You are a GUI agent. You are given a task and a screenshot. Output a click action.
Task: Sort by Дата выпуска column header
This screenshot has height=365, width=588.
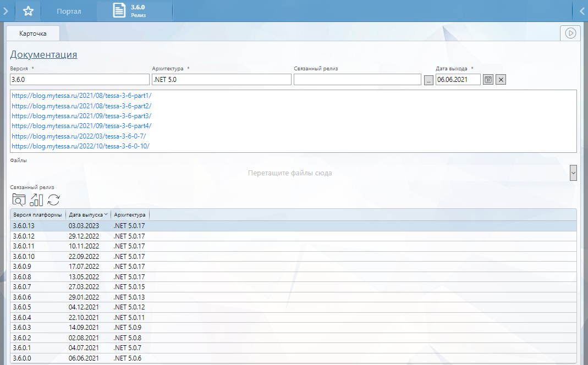click(87, 215)
